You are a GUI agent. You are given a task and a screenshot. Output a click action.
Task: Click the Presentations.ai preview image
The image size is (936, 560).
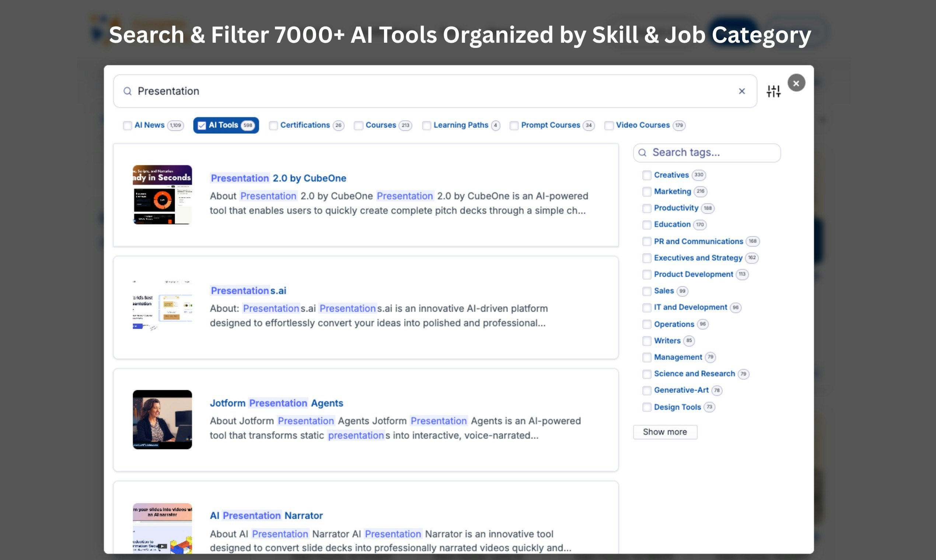pyautogui.click(x=162, y=306)
